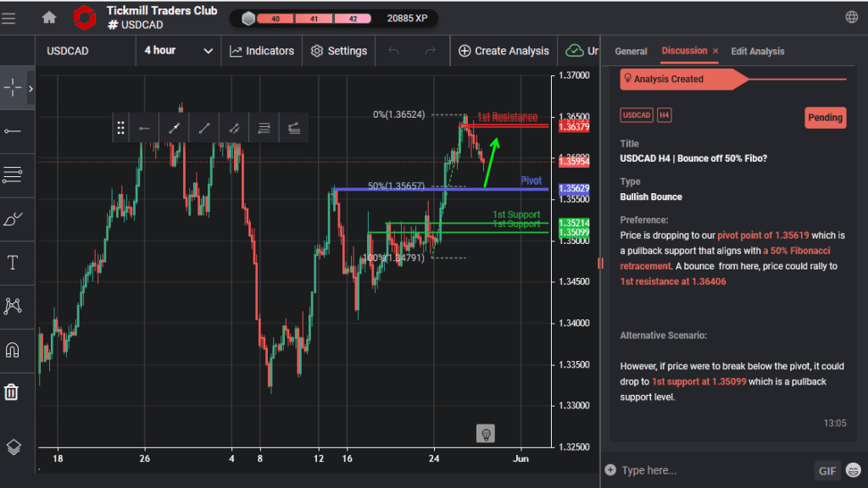The height and width of the screenshot is (488, 868).
Task: Open the 4 hour timeframe dropdown
Action: [x=178, y=51]
